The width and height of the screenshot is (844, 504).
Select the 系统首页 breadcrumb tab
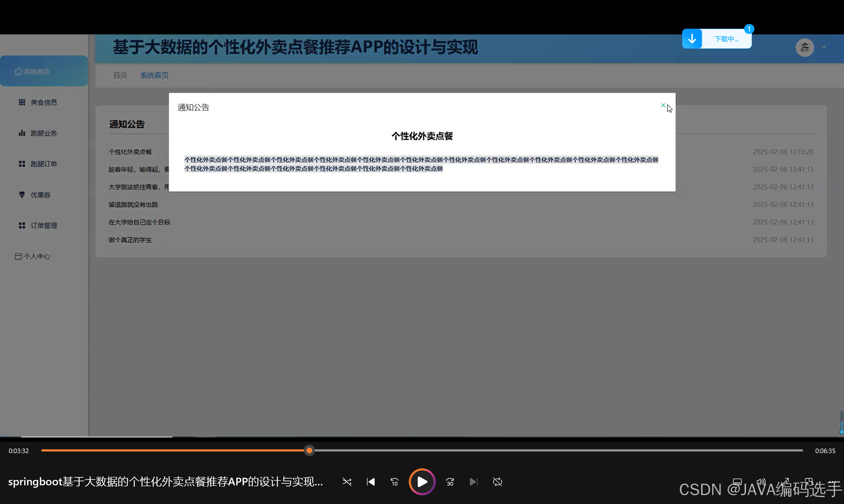pos(154,75)
